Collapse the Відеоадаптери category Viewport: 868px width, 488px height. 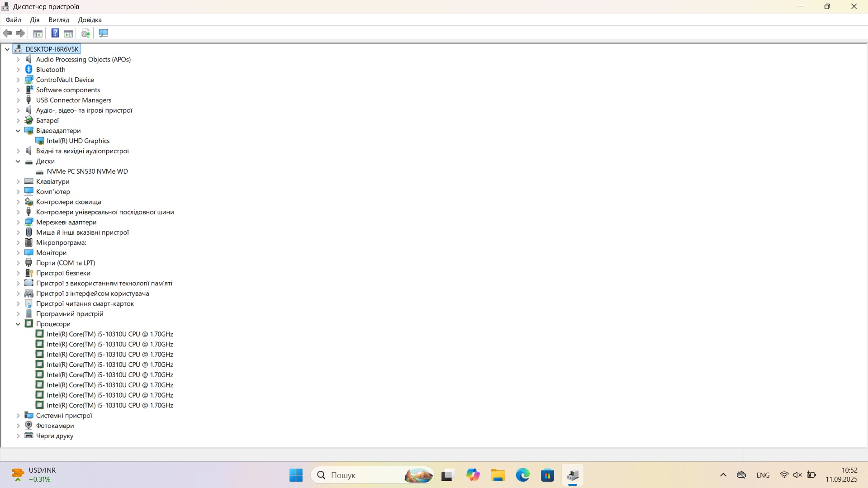pos(18,131)
